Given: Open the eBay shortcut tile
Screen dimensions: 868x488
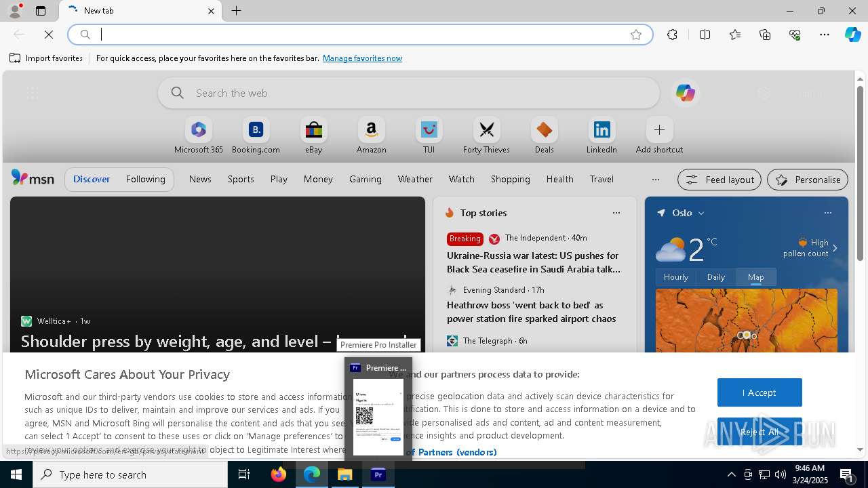Looking at the screenshot, I should tap(313, 136).
